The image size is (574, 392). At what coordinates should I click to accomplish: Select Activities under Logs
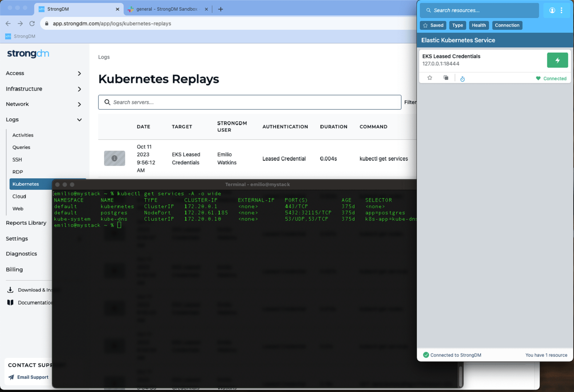coord(22,135)
